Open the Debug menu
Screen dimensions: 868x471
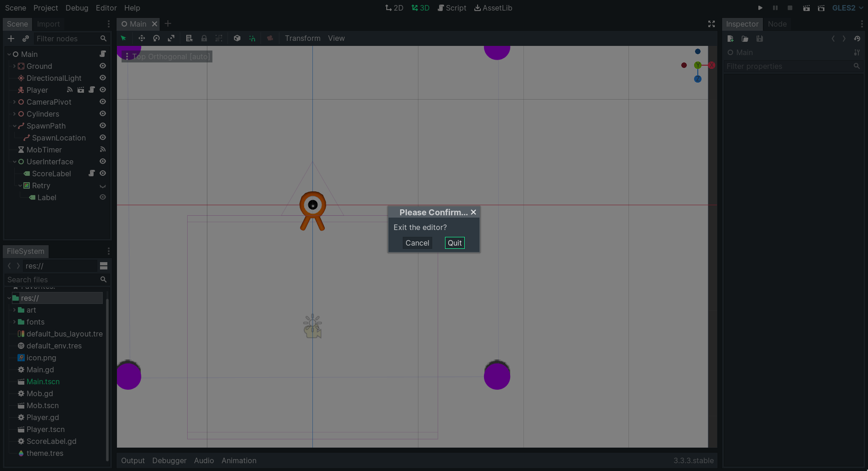pos(76,8)
